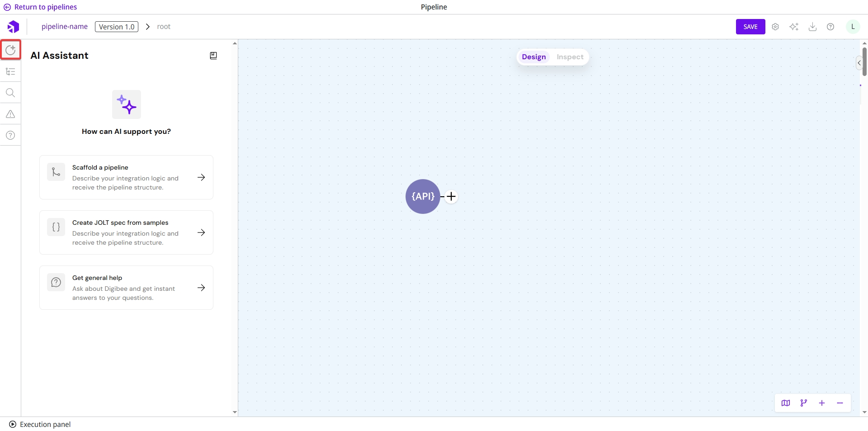868x431 pixels.
Task: Open the pipeline structure tree sidebar icon
Action: pyautogui.click(x=10, y=71)
